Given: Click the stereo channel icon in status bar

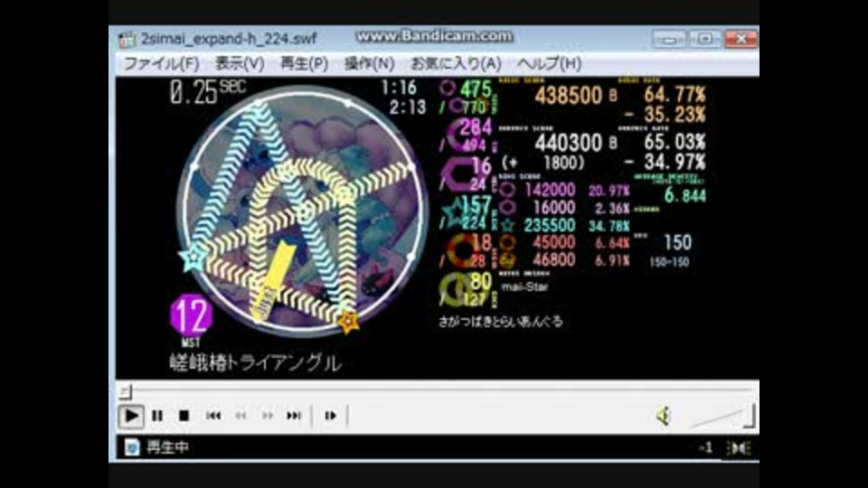Looking at the screenshot, I should click(739, 448).
